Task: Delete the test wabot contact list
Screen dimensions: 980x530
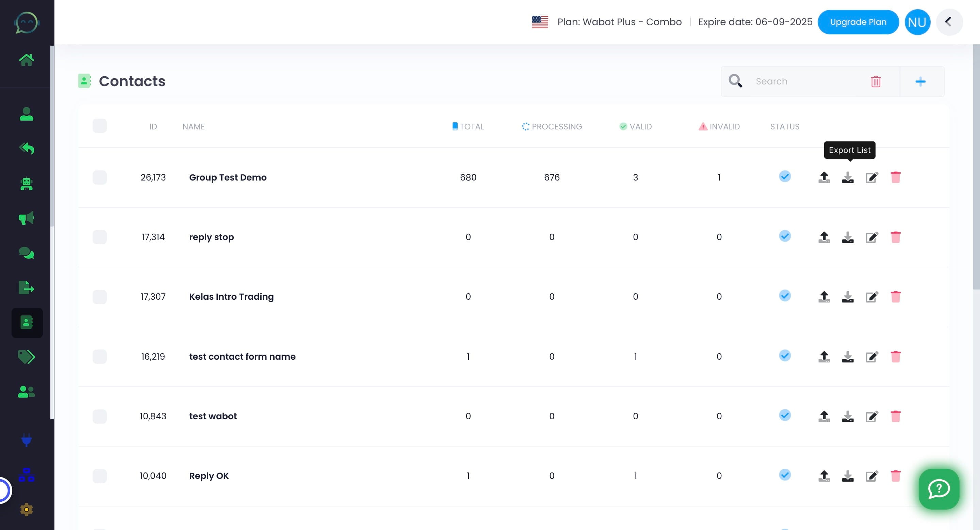Action: pos(896,416)
